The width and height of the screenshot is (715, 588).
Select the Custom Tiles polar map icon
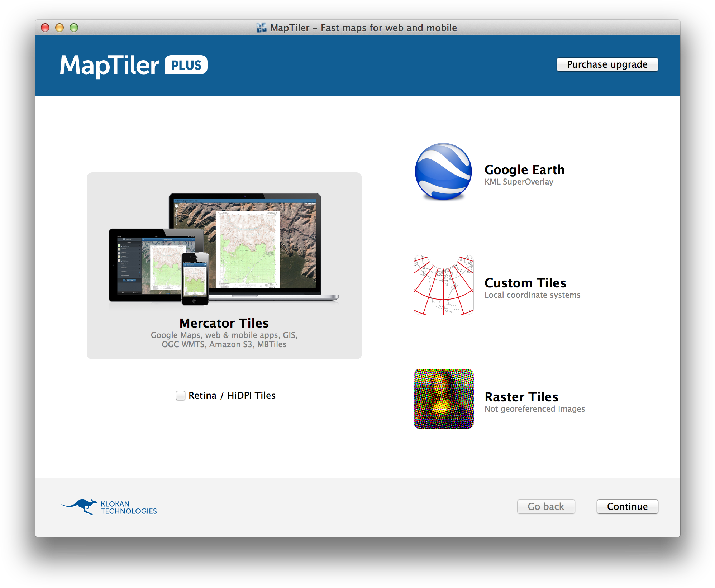[443, 285]
